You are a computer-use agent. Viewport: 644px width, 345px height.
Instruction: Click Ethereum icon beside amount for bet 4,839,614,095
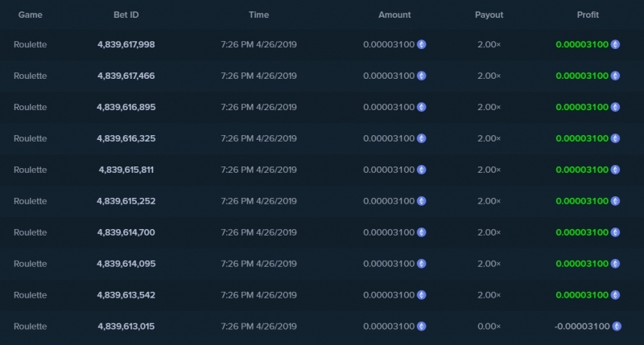tap(421, 264)
